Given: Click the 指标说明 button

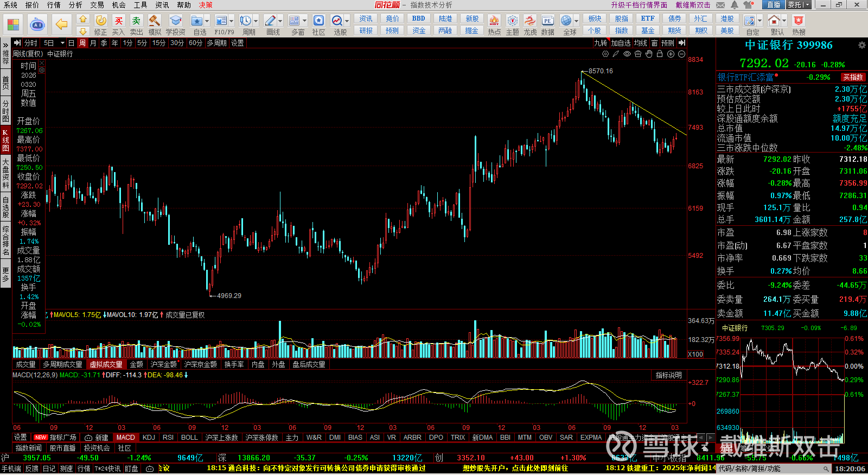Looking at the screenshot, I should (x=668, y=376).
